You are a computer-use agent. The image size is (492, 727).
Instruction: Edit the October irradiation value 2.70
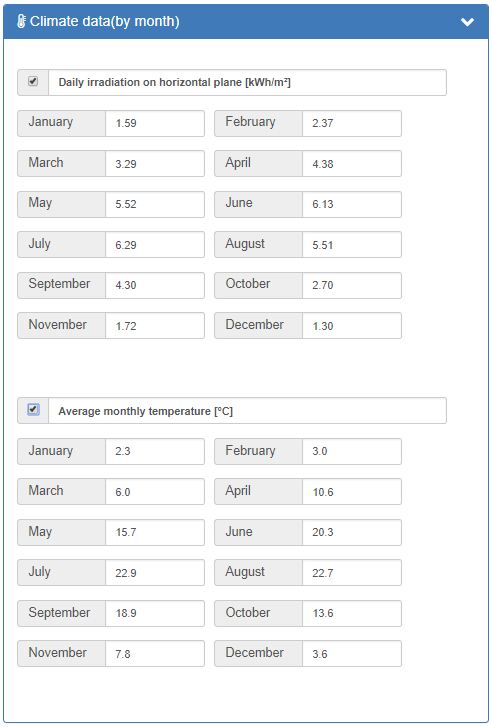coord(351,285)
